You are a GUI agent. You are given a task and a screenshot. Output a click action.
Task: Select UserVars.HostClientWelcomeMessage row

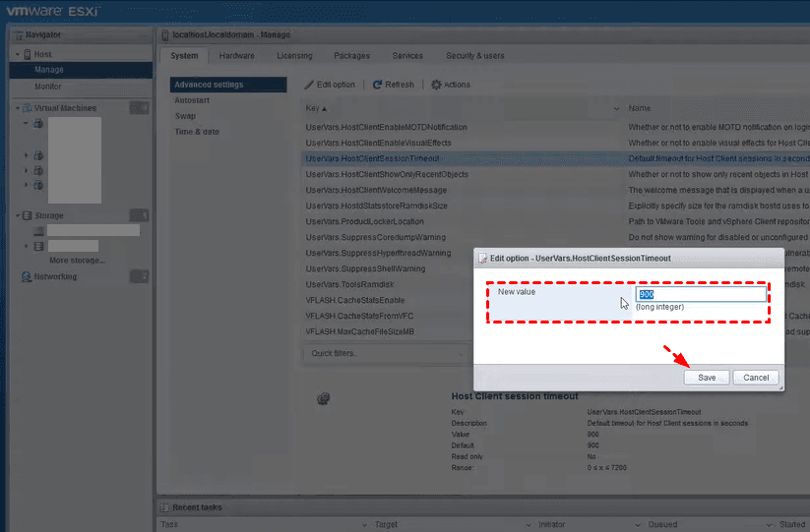(555, 190)
